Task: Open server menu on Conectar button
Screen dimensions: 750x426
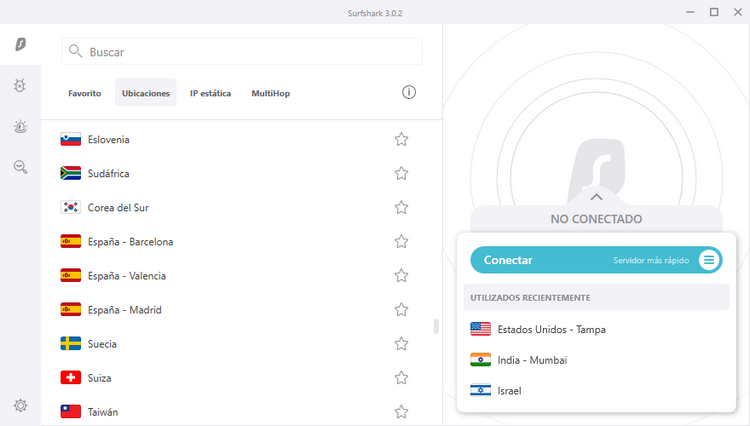Action: pos(709,260)
